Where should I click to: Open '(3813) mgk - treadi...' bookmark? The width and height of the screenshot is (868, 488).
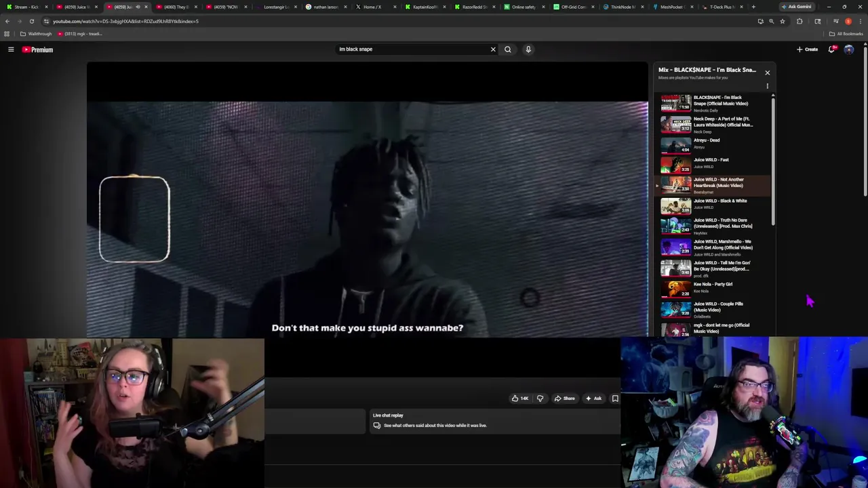(79, 34)
